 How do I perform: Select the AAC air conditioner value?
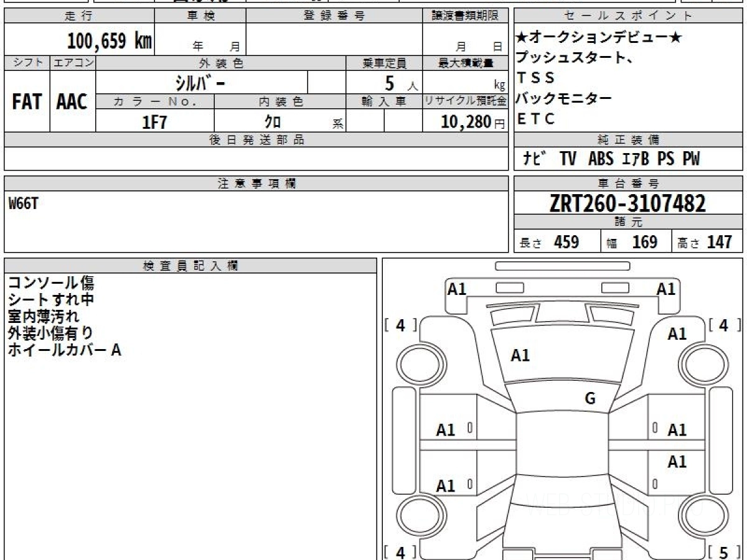72,103
